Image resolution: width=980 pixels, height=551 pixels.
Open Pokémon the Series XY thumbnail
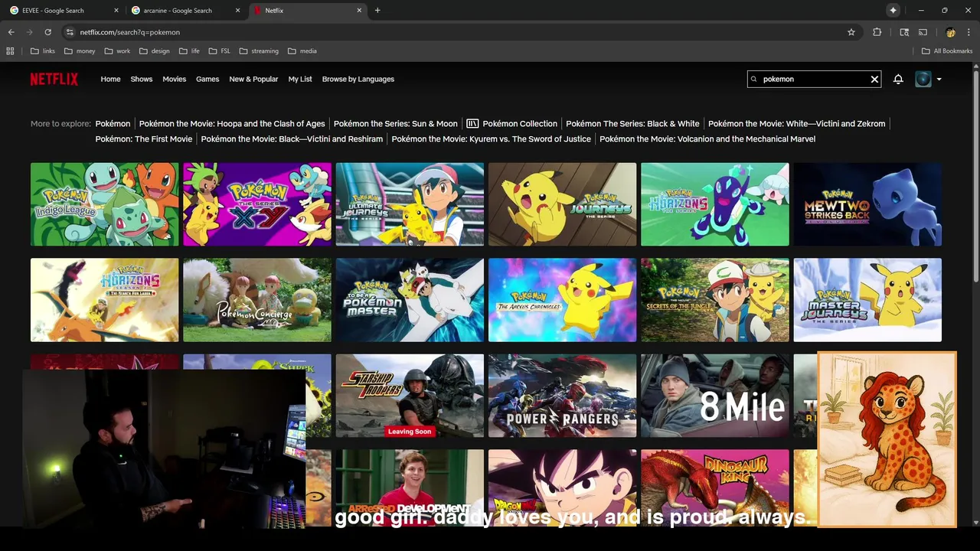pos(257,204)
